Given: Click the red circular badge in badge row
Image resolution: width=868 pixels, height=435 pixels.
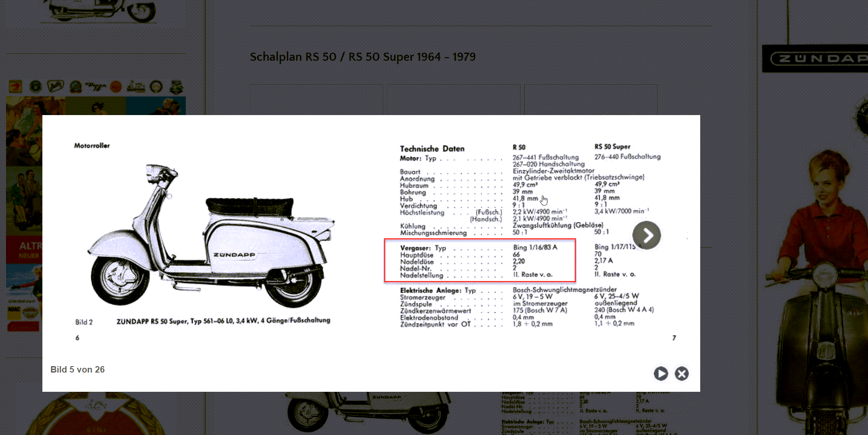Looking at the screenshot, I should coord(116,87).
